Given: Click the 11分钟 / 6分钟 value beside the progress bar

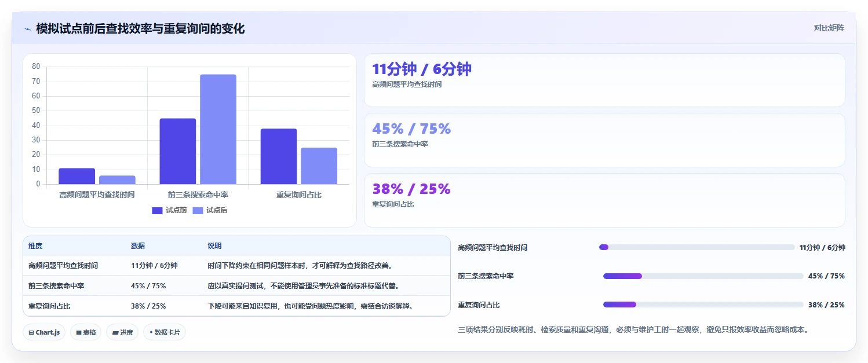Looking at the screenshot, I should coord(822,247).
